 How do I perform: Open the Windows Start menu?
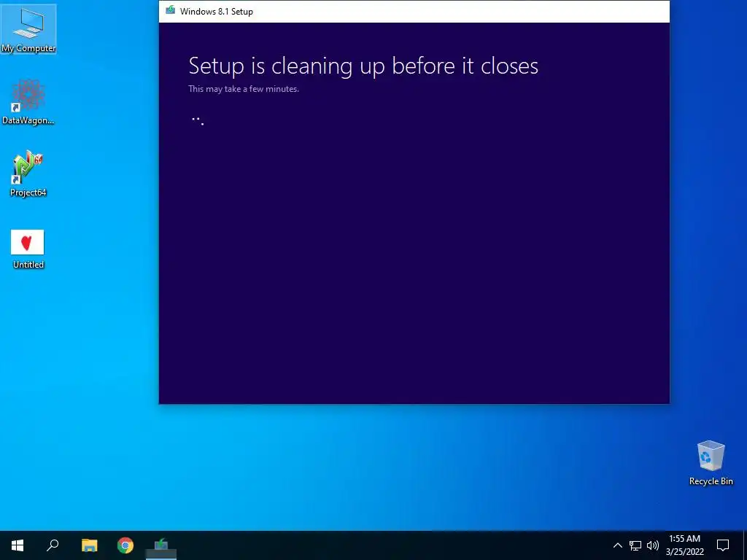point(18,545)
